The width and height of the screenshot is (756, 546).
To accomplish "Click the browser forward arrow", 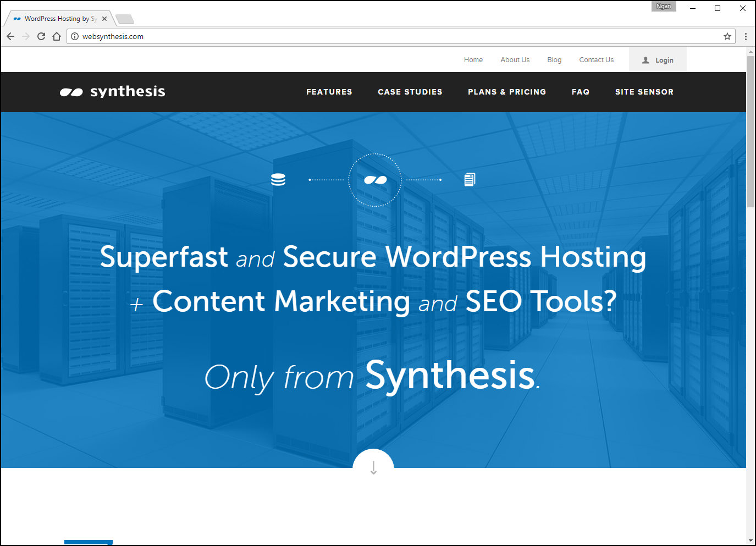I will pyautogui.click(x=26, y=36).
